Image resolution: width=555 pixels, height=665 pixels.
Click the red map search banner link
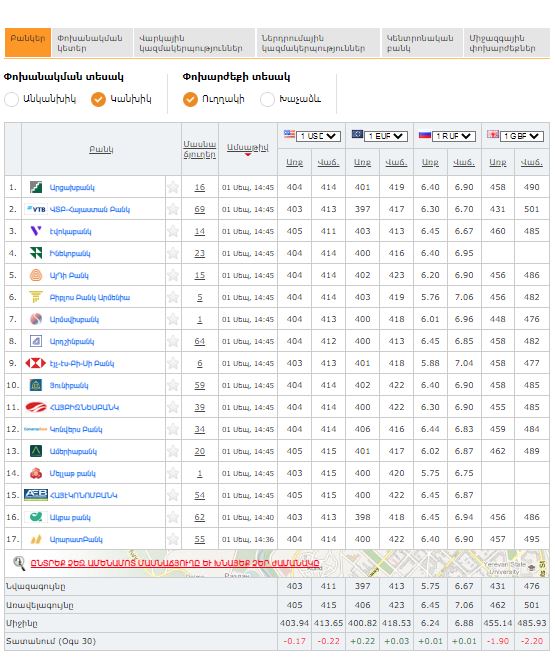tap(175, 563)
